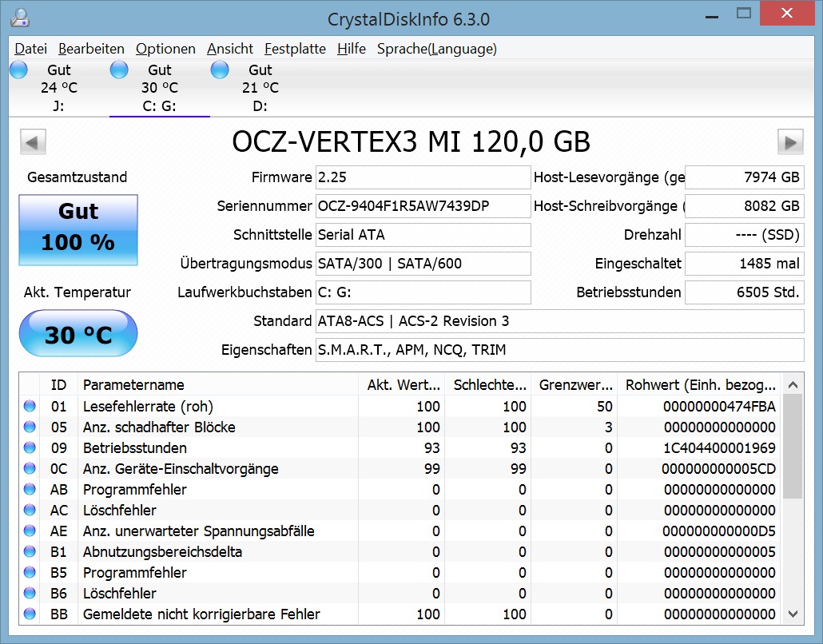The width and height of the screenshot is (823, 644).
Task: Click status dot of row B6 Löschfehler
Action: tap(30, 593)
